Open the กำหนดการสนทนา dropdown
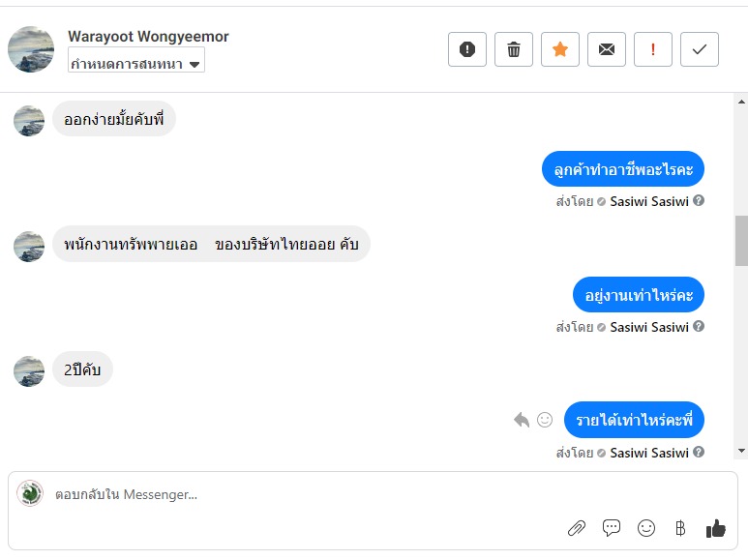The image size is (748, 560). coord(136,64)
